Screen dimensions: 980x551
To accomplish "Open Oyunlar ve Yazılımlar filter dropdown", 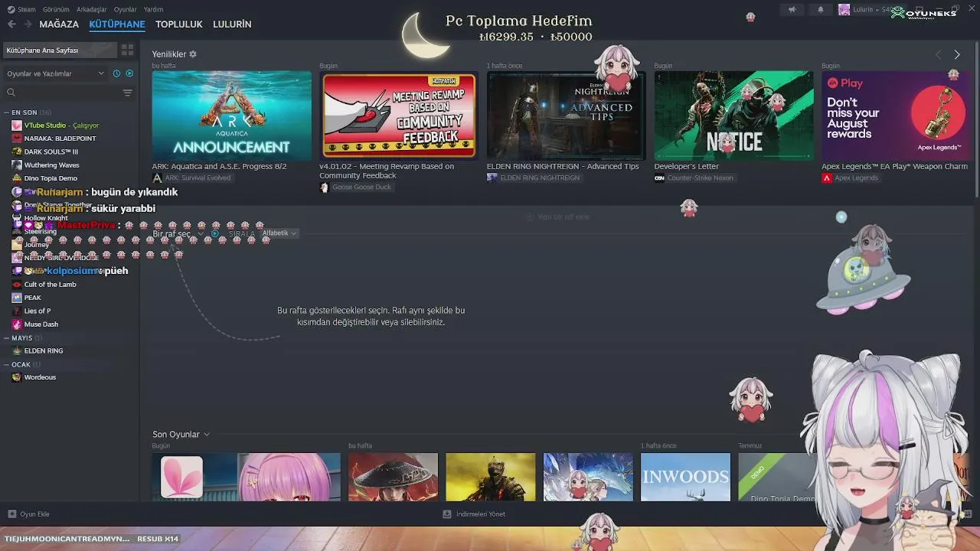I will [x=55, y=73].
